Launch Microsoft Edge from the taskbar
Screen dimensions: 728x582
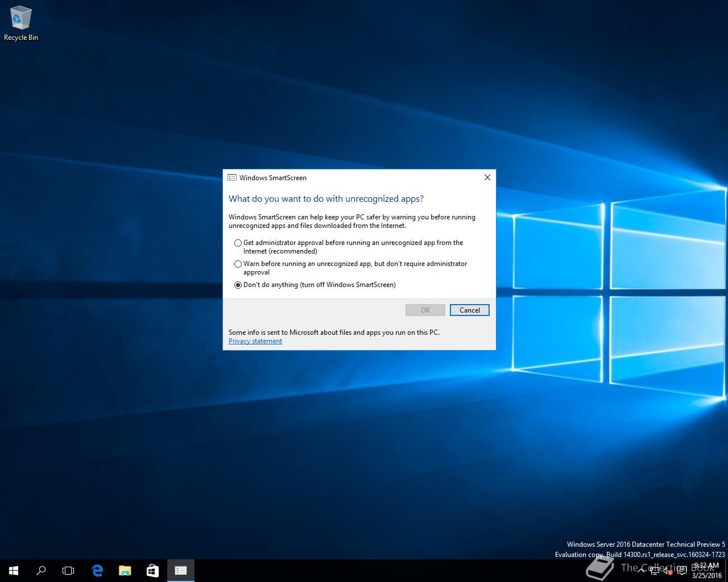97,571
